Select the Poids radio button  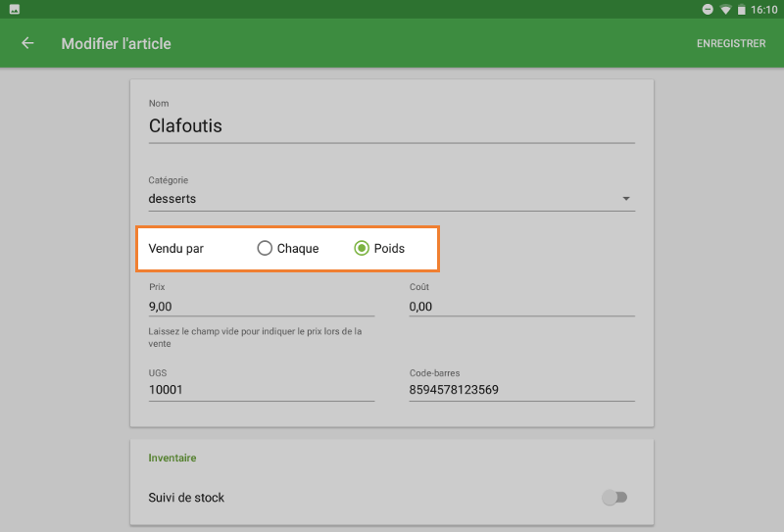(362, 249)
